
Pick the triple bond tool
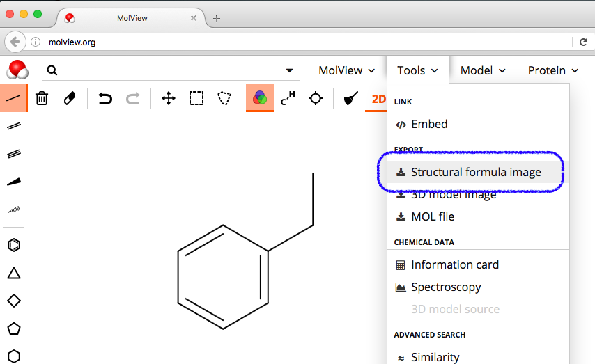(13, 154)
